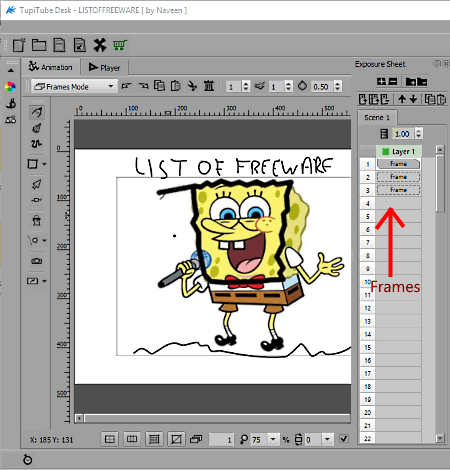Select the Frame cell in row 3
This screenshot has height=470, width=450.
(x=399, y=190)
